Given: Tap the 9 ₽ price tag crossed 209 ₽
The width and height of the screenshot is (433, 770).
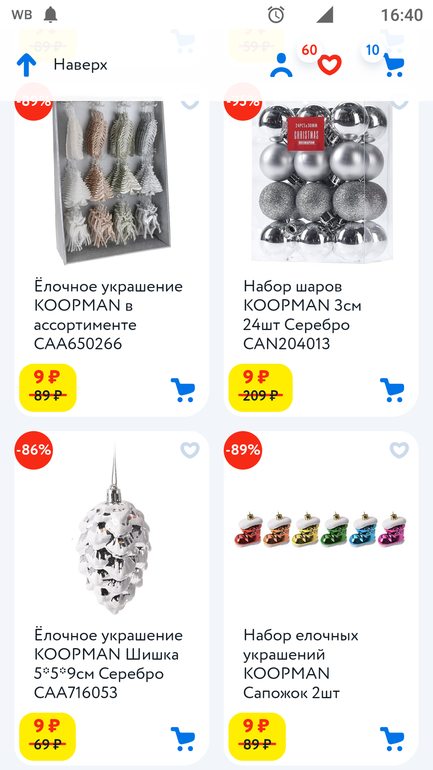Looking at the screenshot, I should [261, 387].
